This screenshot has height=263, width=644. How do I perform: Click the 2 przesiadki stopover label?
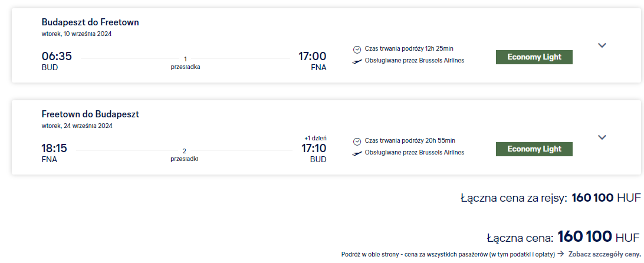click(x=185, y=155)
